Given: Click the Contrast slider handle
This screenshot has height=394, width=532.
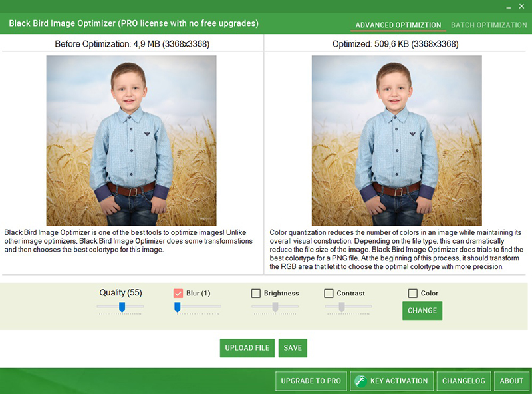Looking at the screenshot, I should [x=342, y=307].
